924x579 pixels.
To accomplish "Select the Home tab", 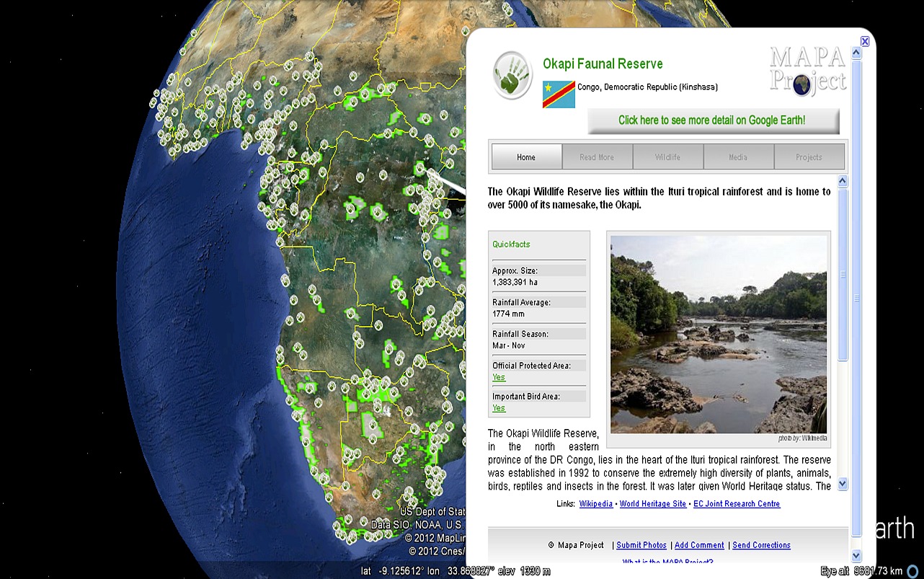I will coord(526,157).
